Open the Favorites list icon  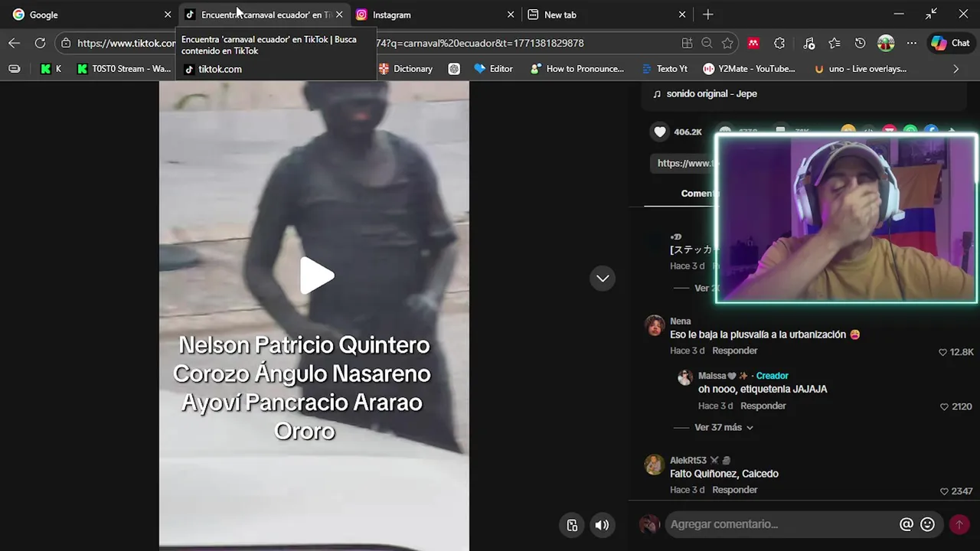pyautogui.click(x=835, y=43)
